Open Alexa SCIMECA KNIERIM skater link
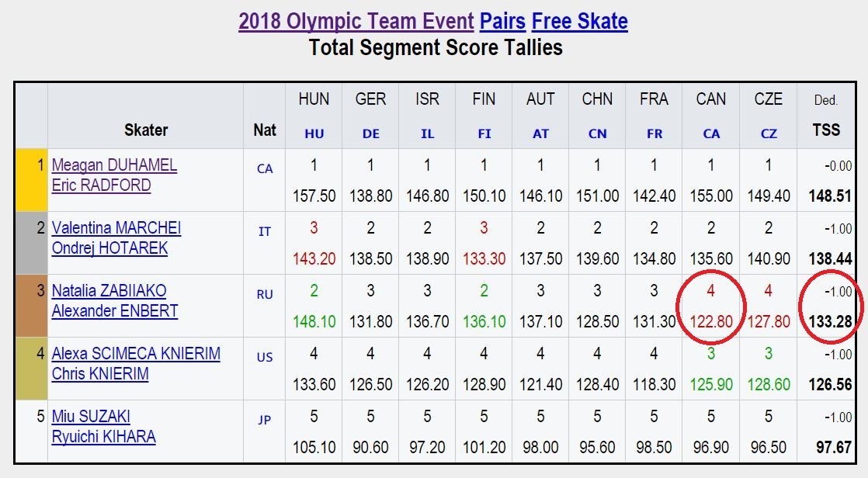 136,354
